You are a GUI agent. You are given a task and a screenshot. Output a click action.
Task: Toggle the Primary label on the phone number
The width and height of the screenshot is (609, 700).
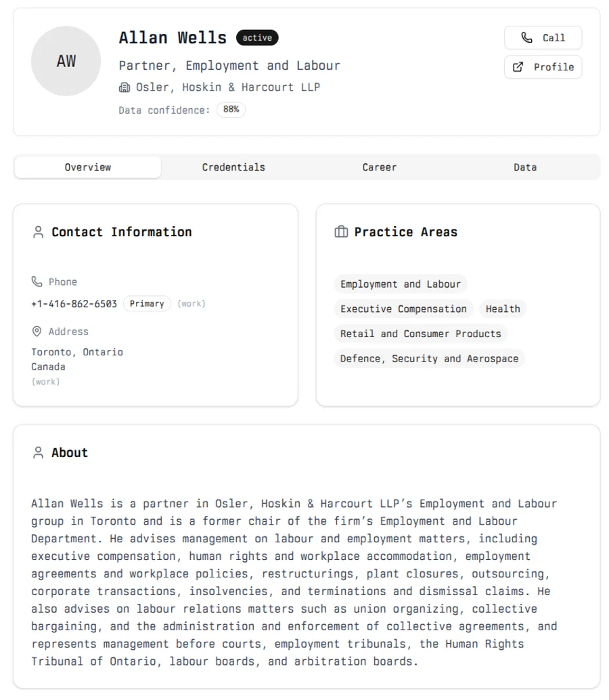(x=147, y=303)
